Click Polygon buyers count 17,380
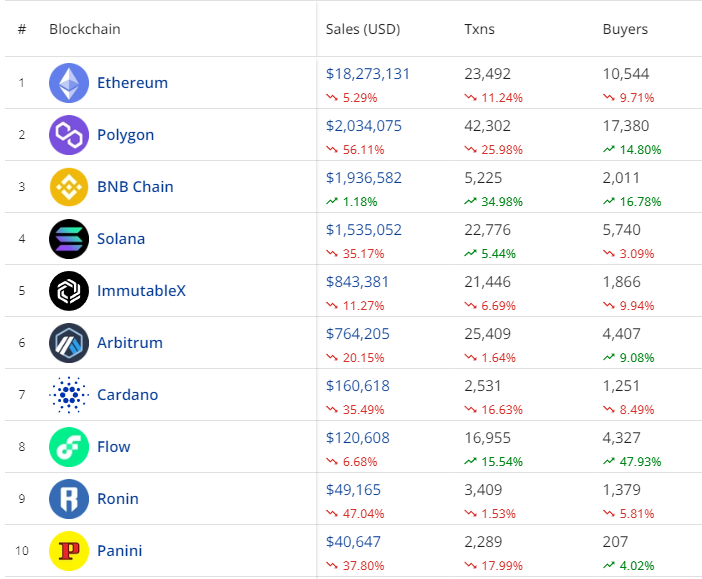The width and height of the screenshot is (702, 579). (x=626, y=125)
